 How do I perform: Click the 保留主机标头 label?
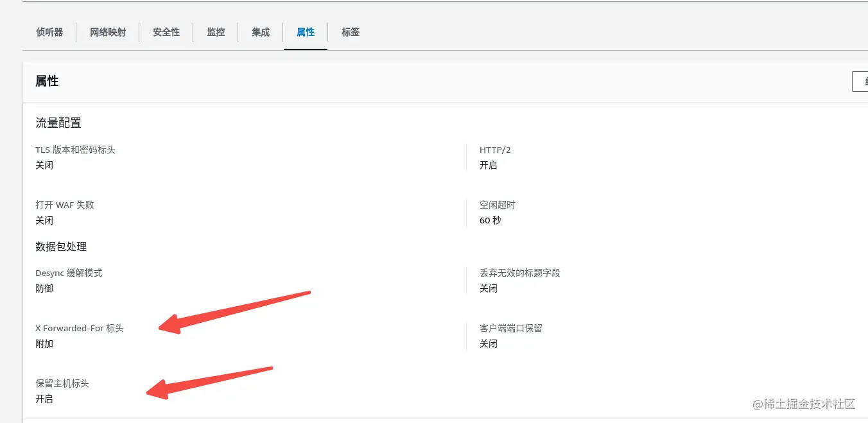pyautogui.click(x=62, y=383)
